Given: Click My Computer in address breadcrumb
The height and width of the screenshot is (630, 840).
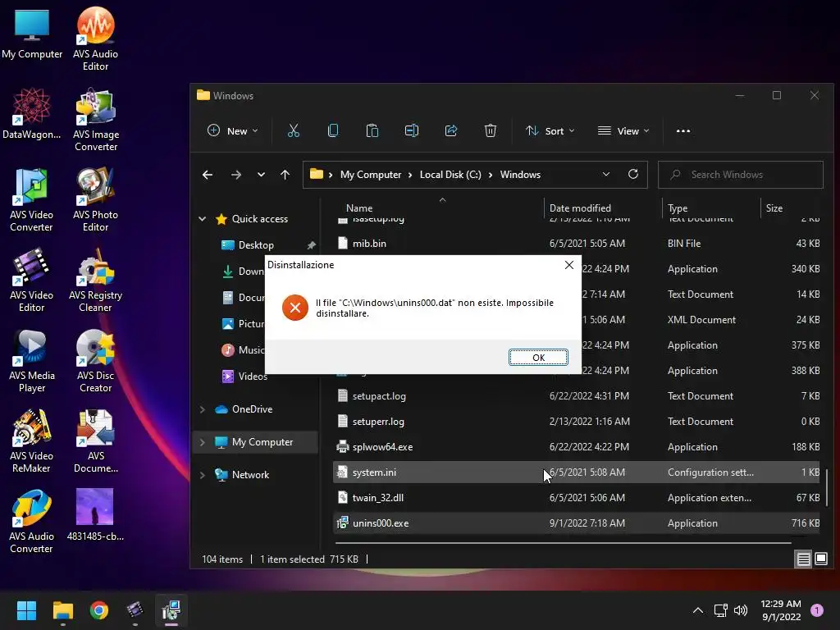Looking at the screenshot, I should (371, 175).
